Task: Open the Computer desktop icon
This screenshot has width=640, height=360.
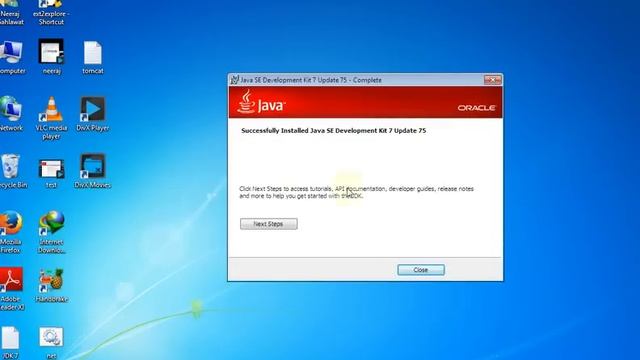Action: (11, 57)
